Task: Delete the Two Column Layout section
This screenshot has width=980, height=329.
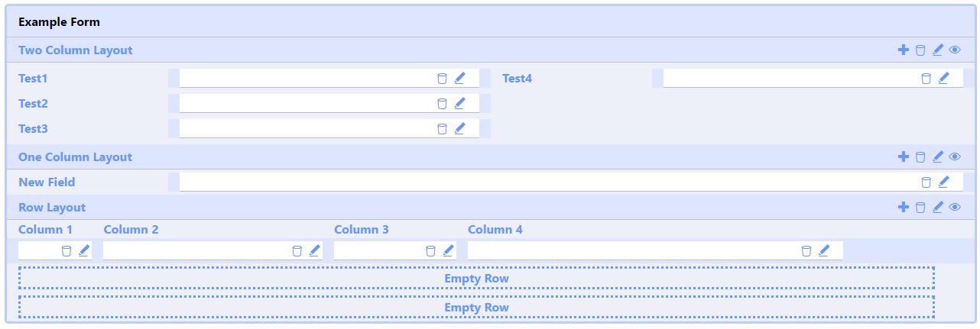Action: pos(920,50)
